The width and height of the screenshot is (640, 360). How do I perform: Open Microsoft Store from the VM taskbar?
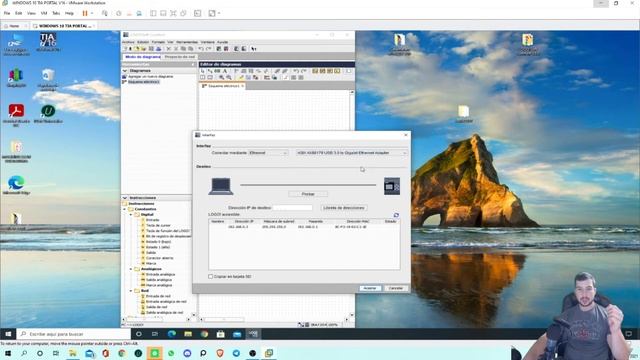[220, 334]
